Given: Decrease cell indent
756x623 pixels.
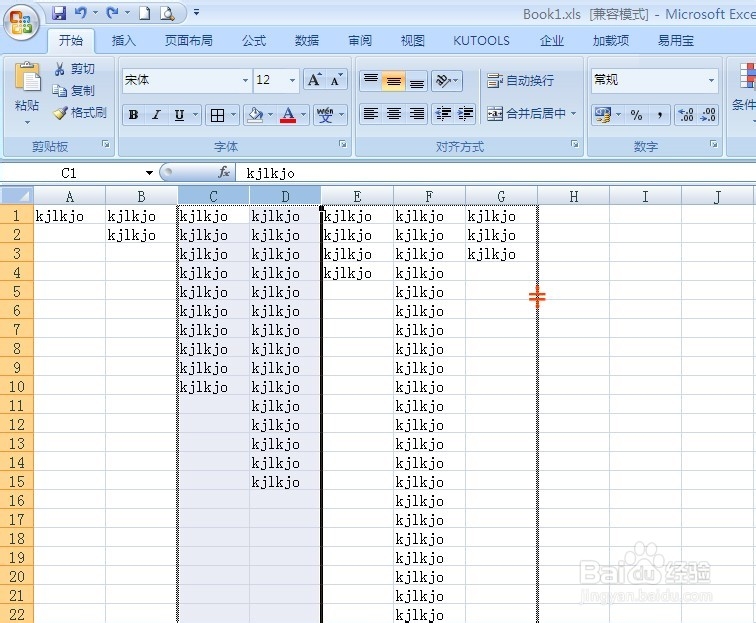Looking at the screenshot, I should coord(443,114).
